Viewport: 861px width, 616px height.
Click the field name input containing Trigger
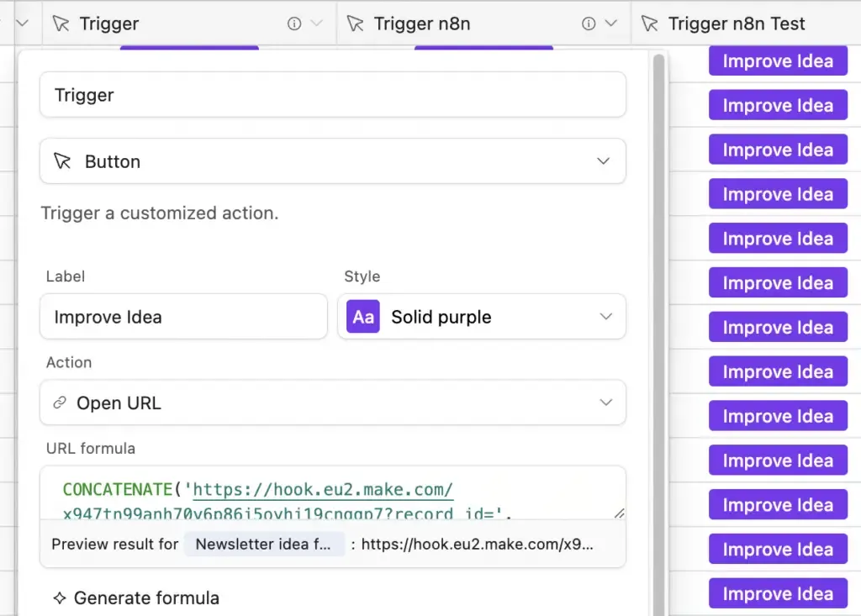coord(332,95)
